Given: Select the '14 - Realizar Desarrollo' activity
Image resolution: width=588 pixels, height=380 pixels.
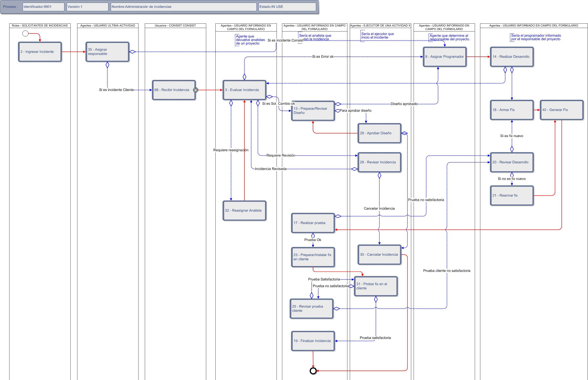Looking at the screenshot, I should point(512,57).
